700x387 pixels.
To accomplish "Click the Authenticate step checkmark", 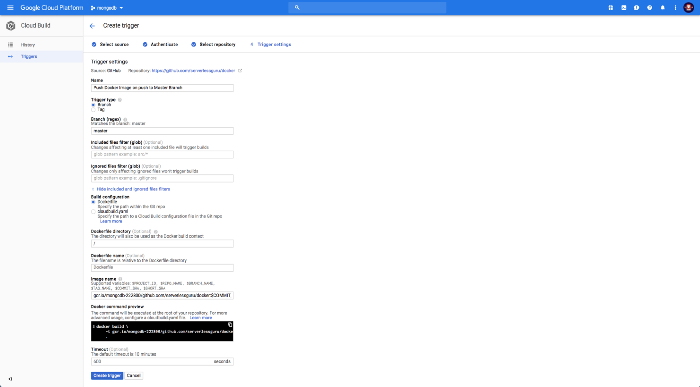I will click(145, 45).
